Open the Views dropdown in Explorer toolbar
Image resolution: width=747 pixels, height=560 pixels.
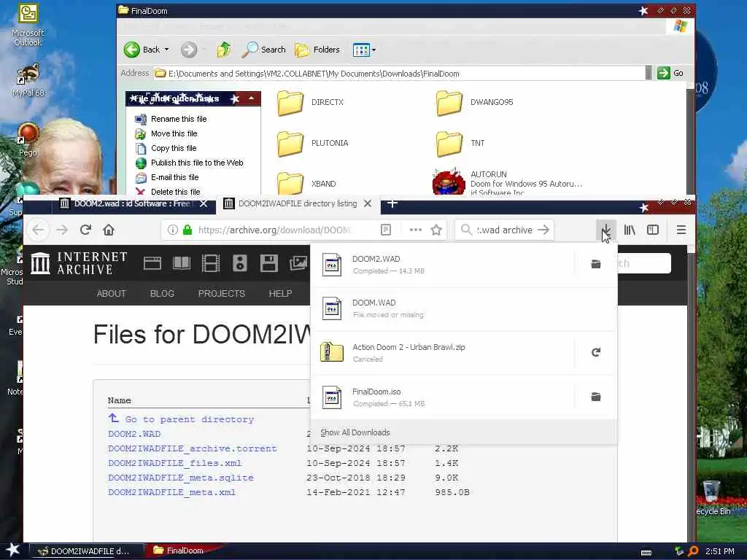click(x=365, y=50)
